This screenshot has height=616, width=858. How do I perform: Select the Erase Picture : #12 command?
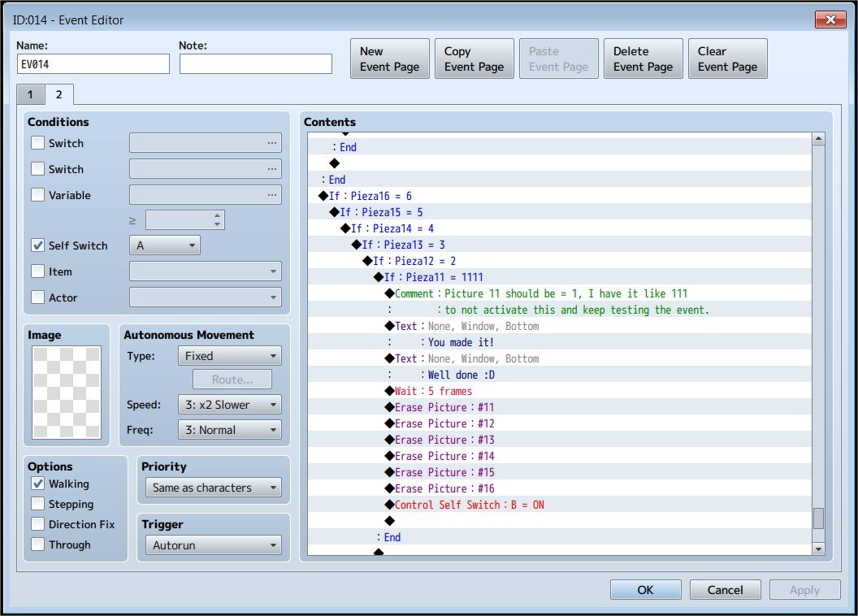click(559, 423)
